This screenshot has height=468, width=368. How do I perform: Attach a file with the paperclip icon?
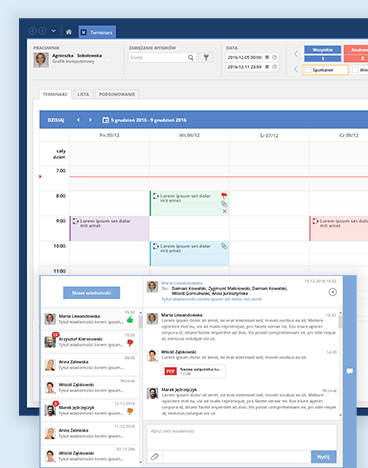[155, 457]
